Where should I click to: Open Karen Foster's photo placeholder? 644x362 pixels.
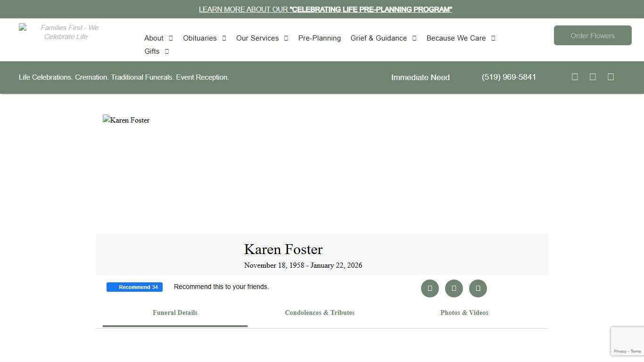[126, 120]
